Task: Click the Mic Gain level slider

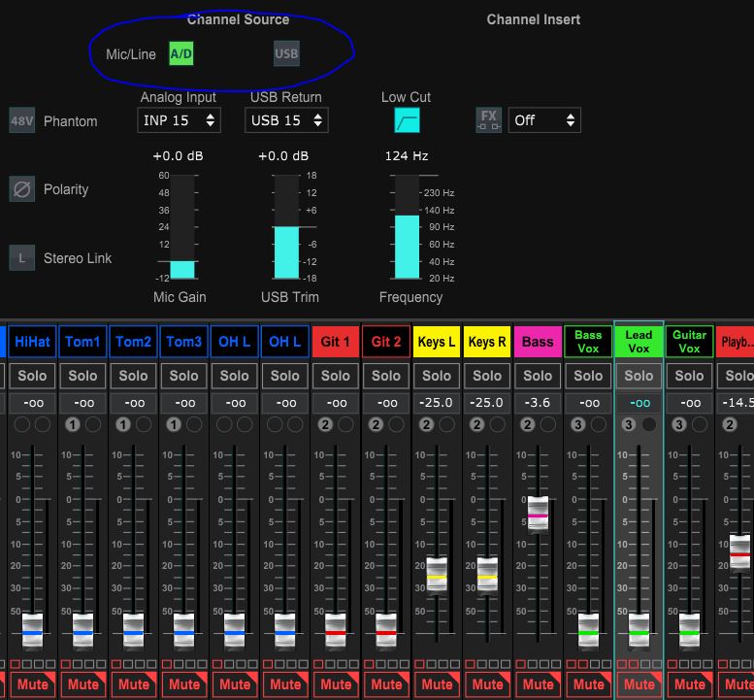Action: [182, 226]
